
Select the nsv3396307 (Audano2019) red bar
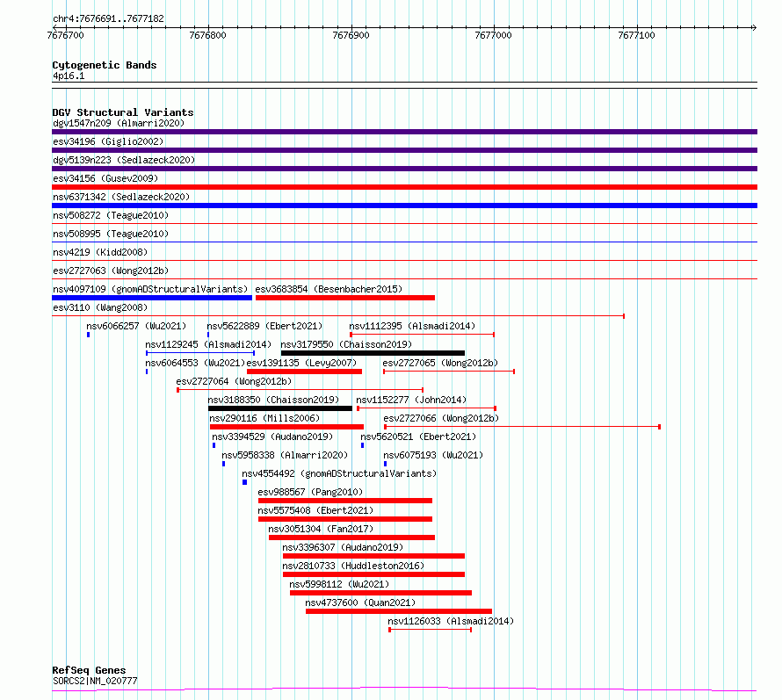(373, 556)
